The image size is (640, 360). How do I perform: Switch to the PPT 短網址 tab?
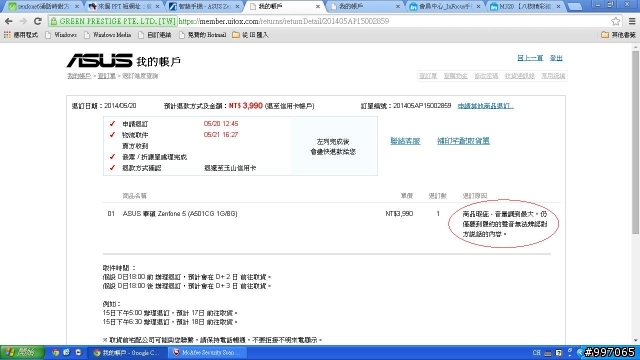pyautogui.click(x=124, y=7)
